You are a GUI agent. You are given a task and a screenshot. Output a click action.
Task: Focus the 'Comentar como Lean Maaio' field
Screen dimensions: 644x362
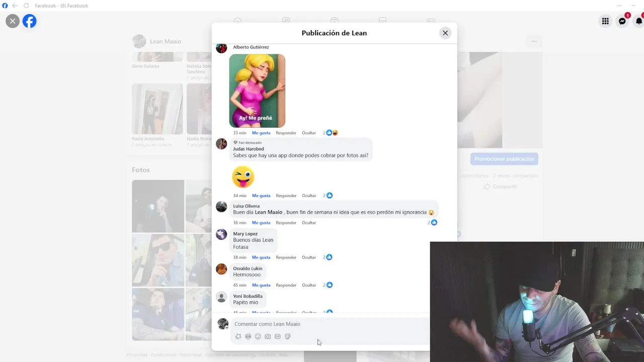331,324
